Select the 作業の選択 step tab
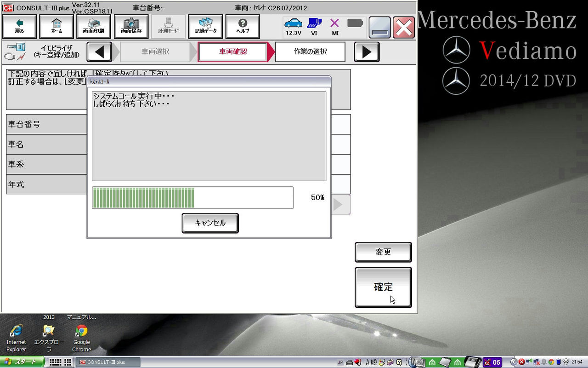The height and width of the screenshot is (368, 588). 310,52
